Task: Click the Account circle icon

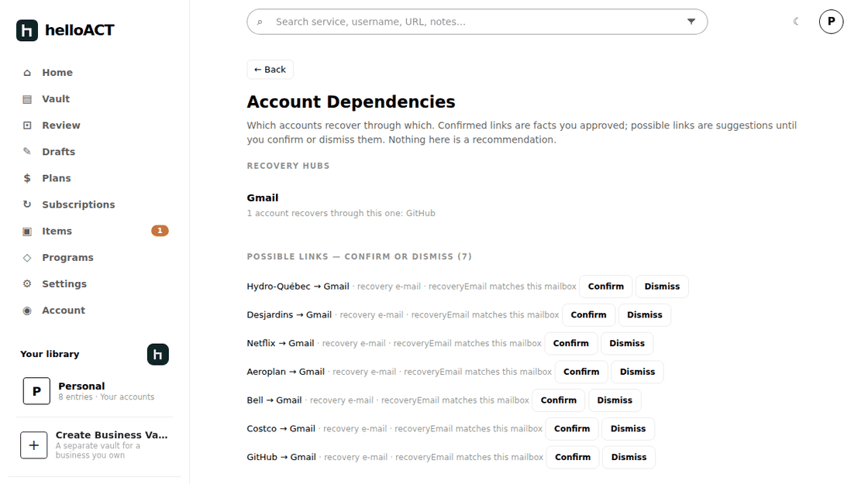Action: coord(27,311)
